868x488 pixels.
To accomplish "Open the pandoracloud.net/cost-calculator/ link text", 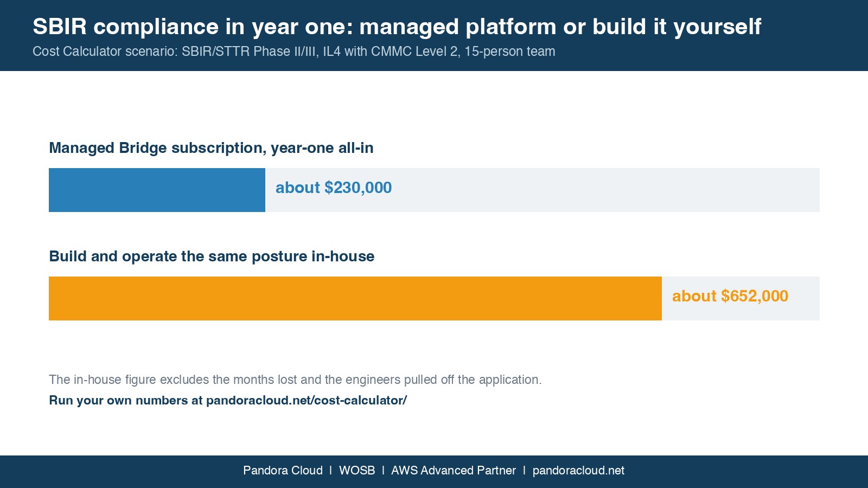I will tap(307, 401).
